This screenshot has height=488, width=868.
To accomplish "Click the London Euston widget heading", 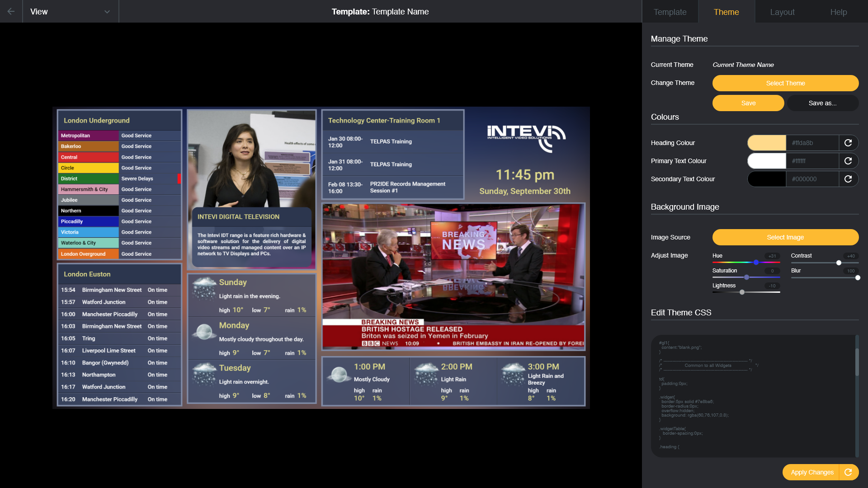I will (119, 274).
